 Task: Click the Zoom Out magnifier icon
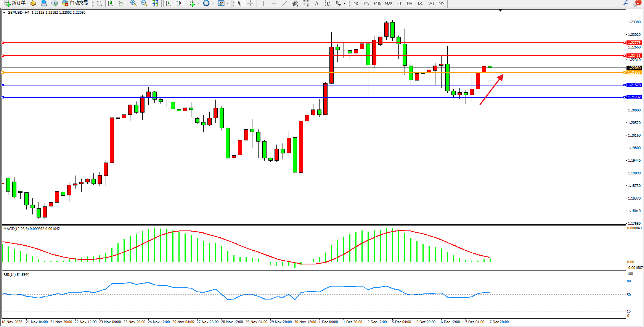144,3
